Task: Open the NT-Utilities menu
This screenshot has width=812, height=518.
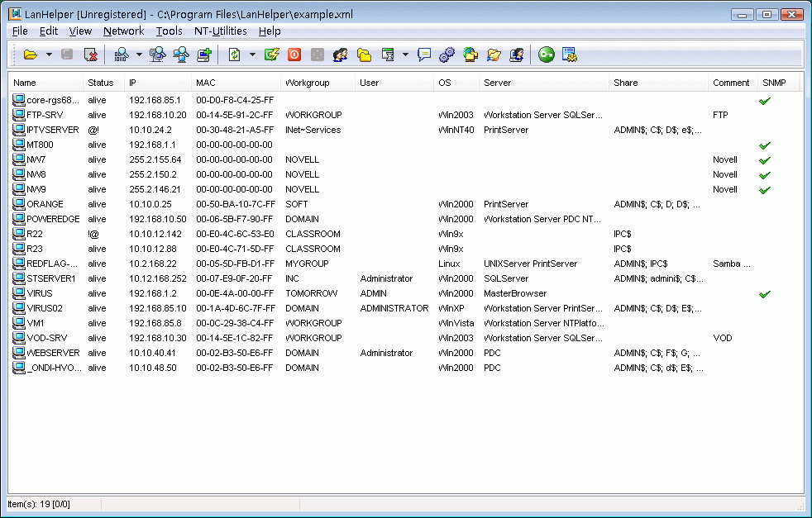Action: tap(220, 31)
